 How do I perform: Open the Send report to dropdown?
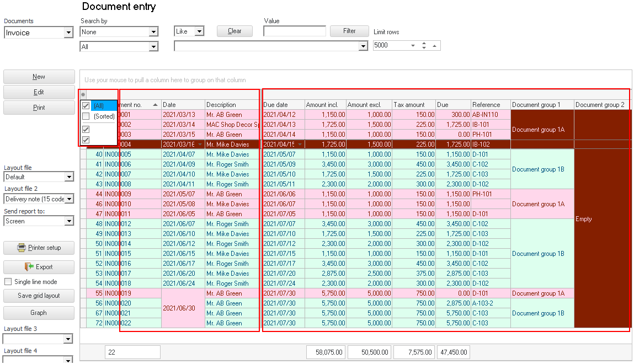68,221
